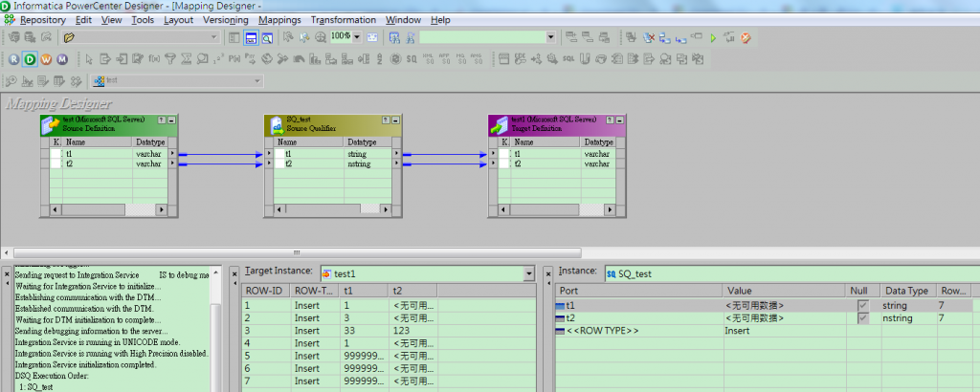Continue debugger with green play icon
Image resolution: width=980 pixels, height=392 pixels.
point(713,37)
